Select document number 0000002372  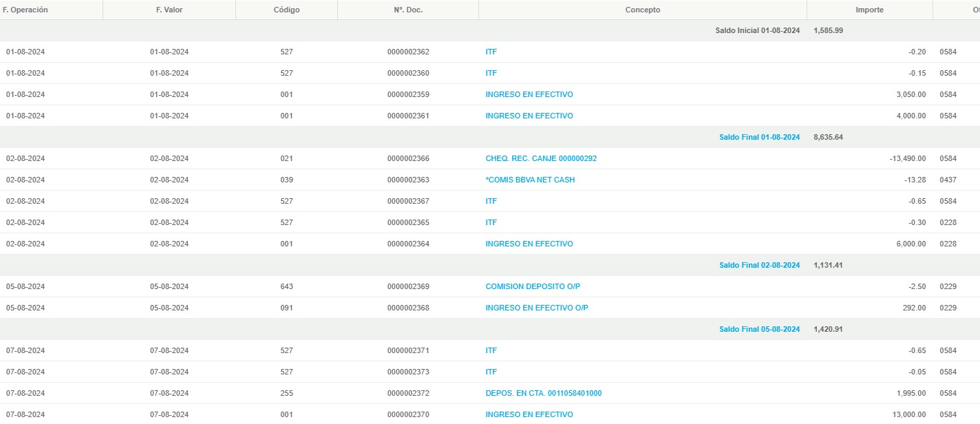[408, 393]
